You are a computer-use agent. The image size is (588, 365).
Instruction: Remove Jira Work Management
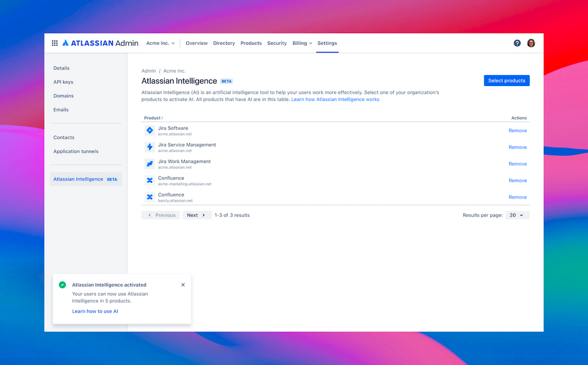[x=517, y=164]
